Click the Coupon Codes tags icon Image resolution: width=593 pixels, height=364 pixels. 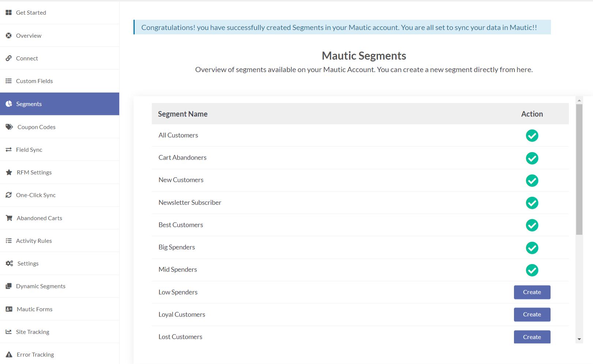tap(9, 127)
